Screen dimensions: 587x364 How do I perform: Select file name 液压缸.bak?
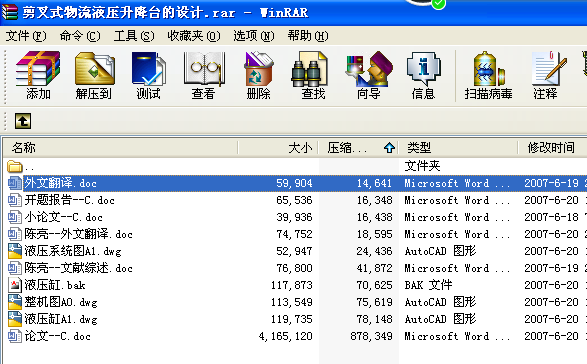(x=55, y=285)
